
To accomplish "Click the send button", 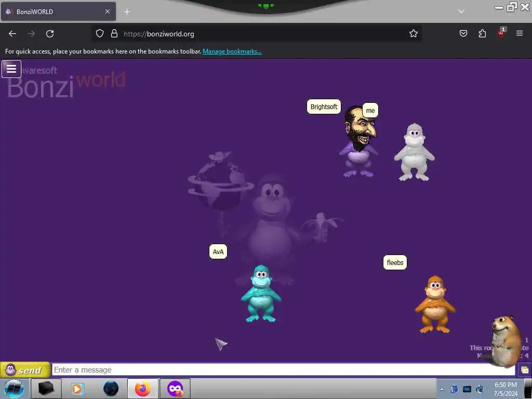I will click(x=25, y=370).
